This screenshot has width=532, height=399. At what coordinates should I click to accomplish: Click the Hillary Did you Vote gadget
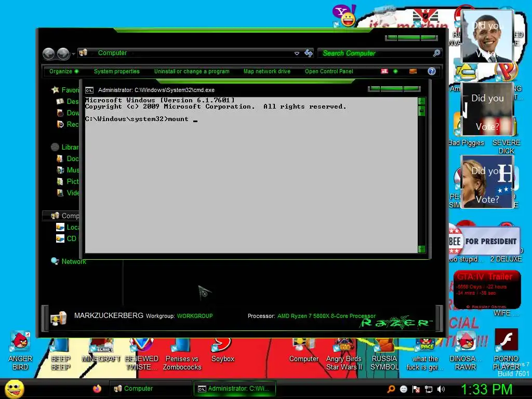click(x=487, y=182)
